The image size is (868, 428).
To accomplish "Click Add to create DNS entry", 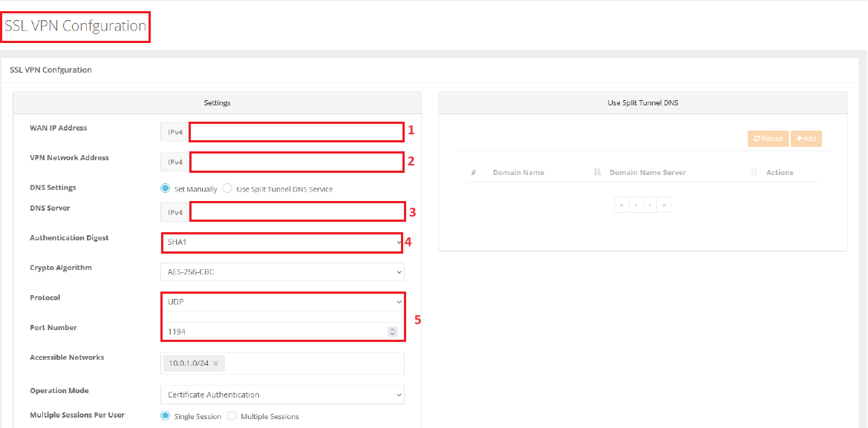I will [x=806, y=139].
